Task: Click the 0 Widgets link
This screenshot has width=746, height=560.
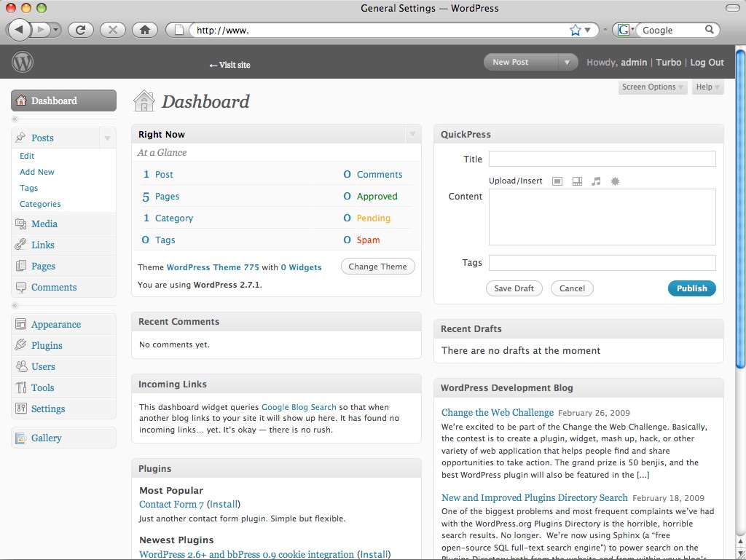Action: [x=301, y=267]
